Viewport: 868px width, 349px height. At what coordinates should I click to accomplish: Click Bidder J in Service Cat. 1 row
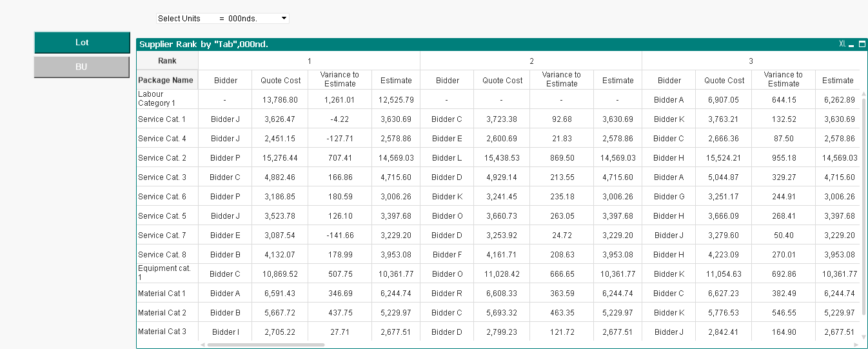(224, 119)
